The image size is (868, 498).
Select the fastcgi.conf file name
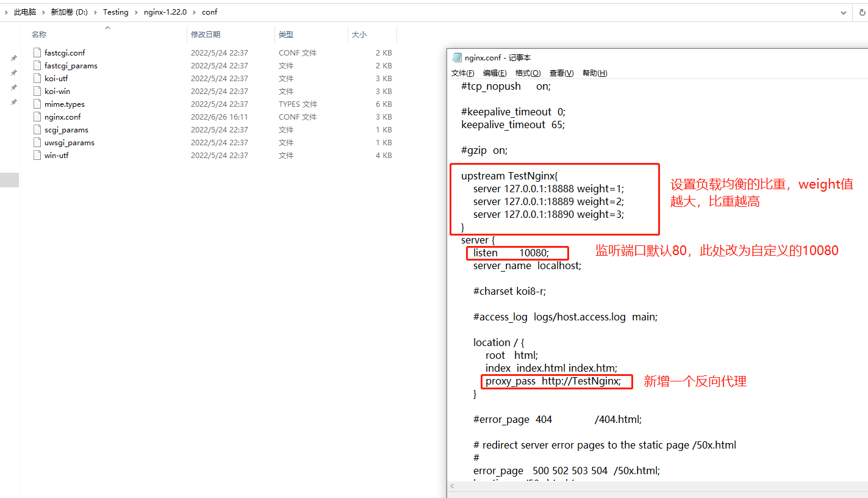[65, 53]
